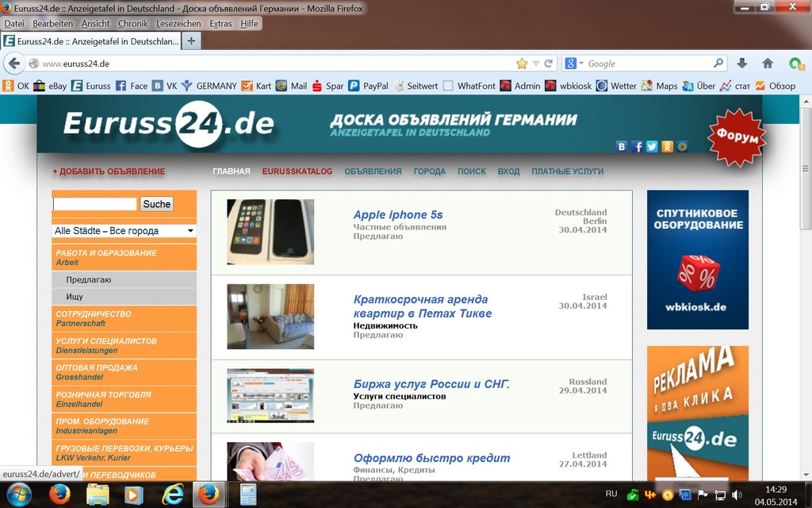This screenshot has height=508, width=812.
Task: Open the Seitwert bookmark
Action: (x=416, y=86)
